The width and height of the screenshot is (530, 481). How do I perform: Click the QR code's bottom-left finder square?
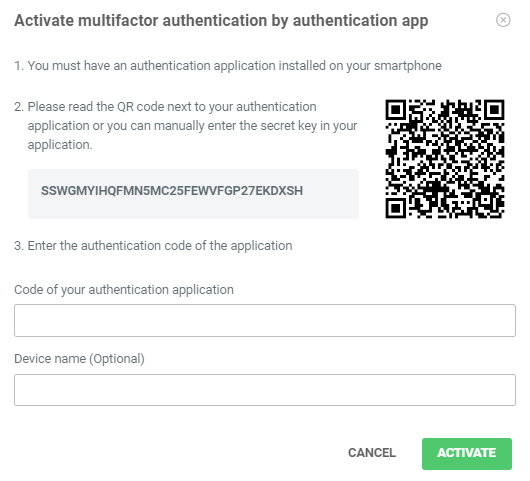click(x=395, y=208)
